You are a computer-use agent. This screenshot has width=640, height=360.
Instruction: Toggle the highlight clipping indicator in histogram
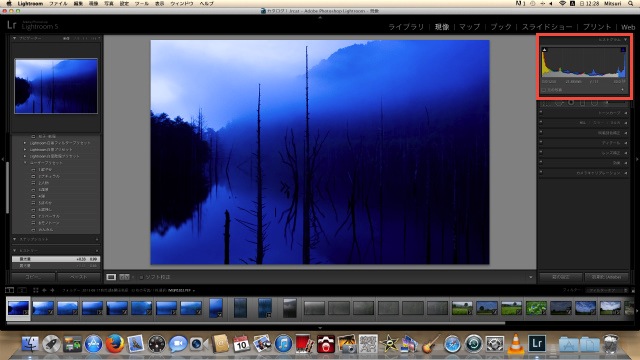(623, 50)
